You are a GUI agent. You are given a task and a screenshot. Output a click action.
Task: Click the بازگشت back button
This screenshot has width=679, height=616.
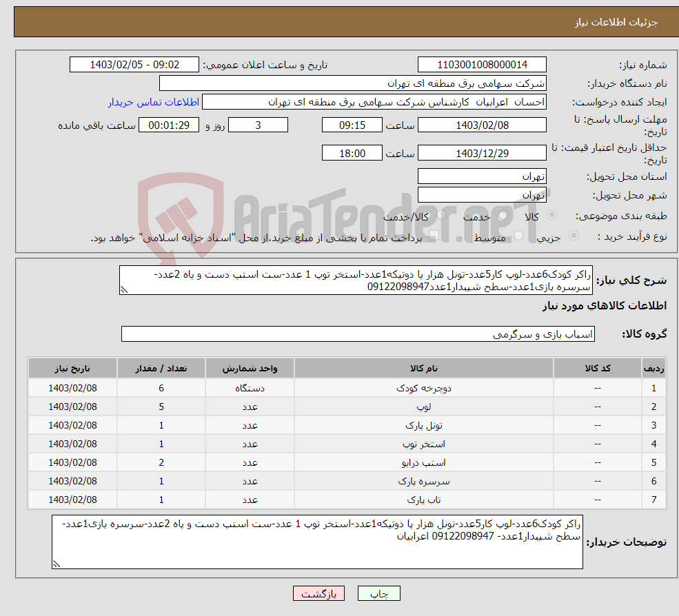[318, 593]
